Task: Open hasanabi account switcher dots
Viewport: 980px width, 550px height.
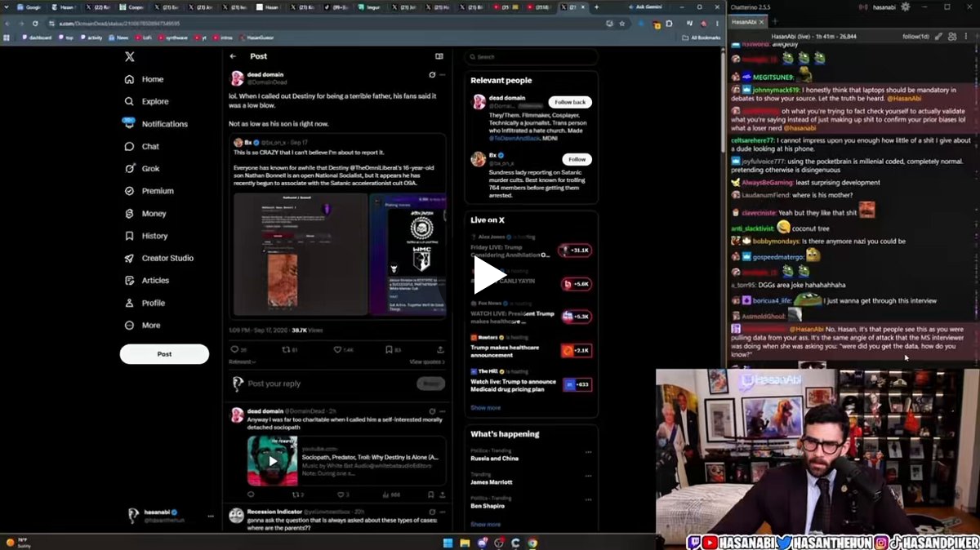Action: click(211, 516)
